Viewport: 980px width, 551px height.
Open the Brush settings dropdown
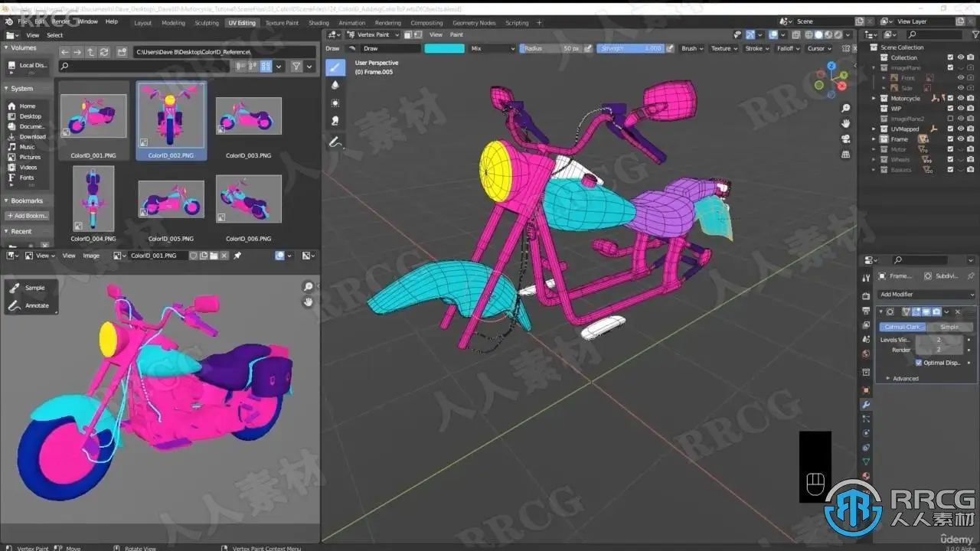pos(692,48)
